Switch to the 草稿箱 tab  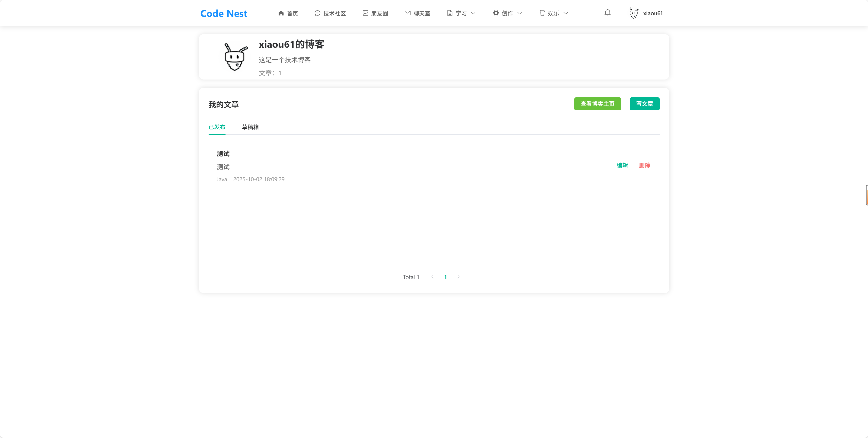pos(250,127)
